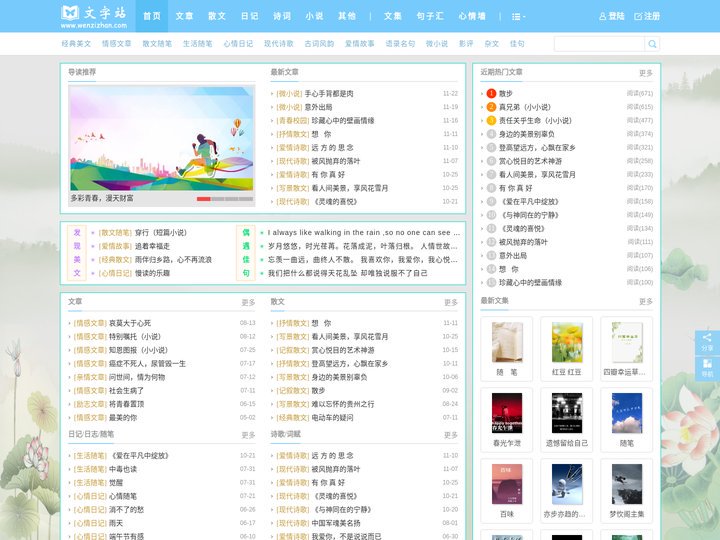Open the 文章 nav menu item

coord(185,16)
